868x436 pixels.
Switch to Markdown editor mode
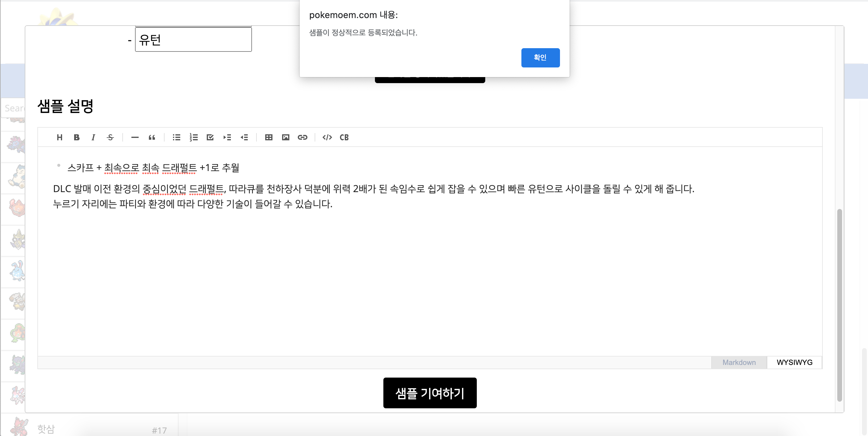[739, 362]
